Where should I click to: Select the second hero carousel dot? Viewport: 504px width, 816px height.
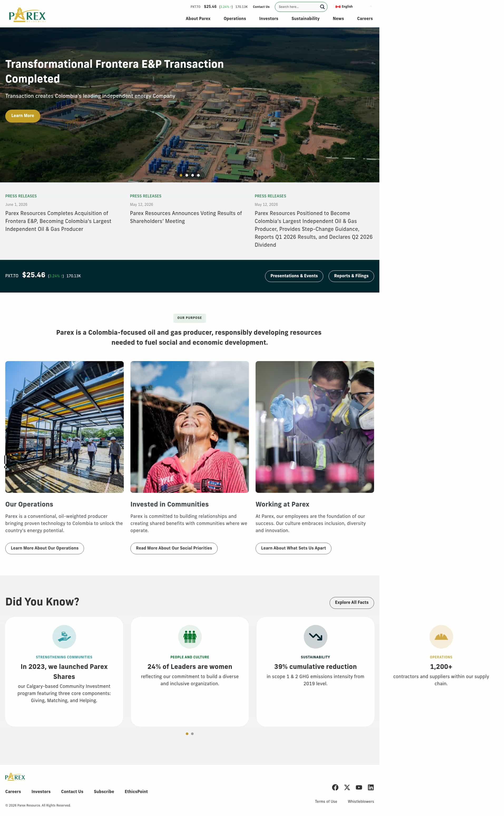click(x=187, y=175)
